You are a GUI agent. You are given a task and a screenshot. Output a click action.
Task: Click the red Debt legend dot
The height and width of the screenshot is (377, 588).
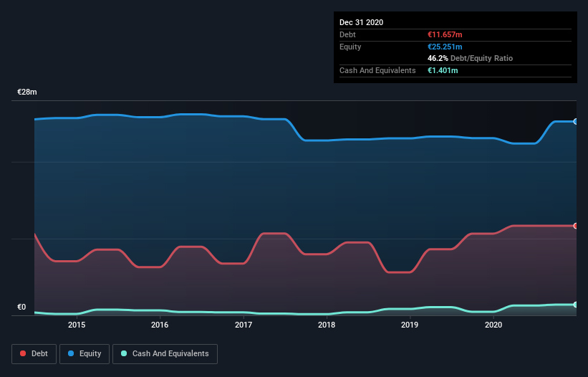(23, 353)
